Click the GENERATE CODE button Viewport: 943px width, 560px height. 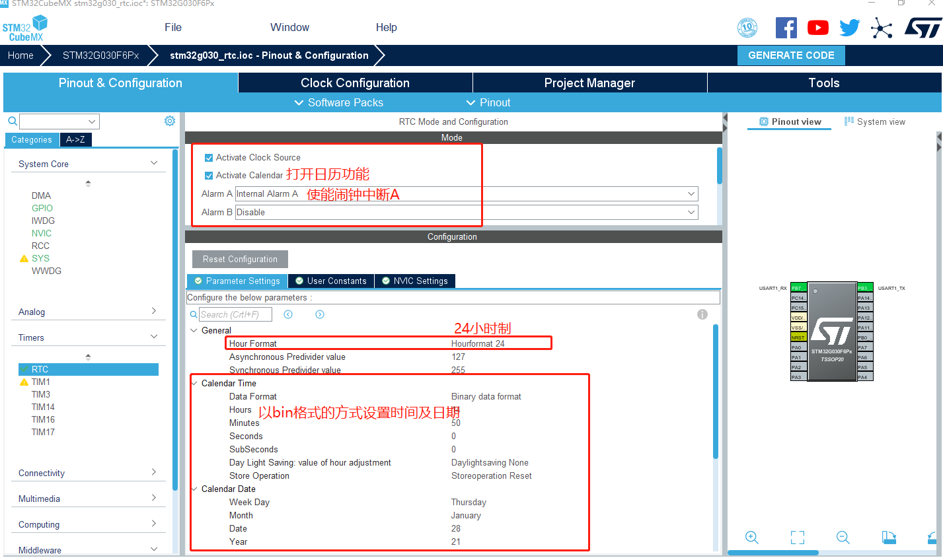pyautogui.click(x=791, y=55)
